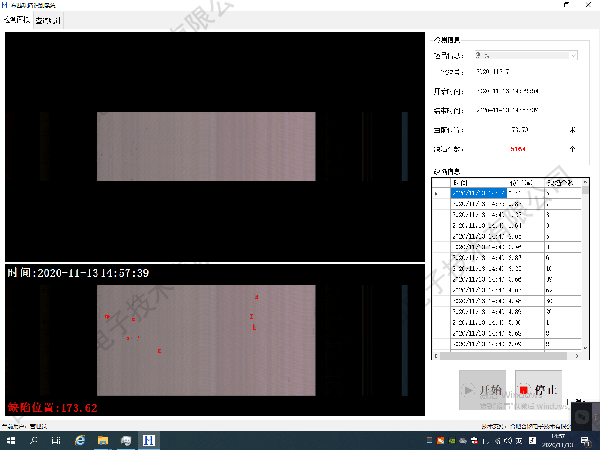
Task: Open the Windows Start menu
Action: point(10,440)
